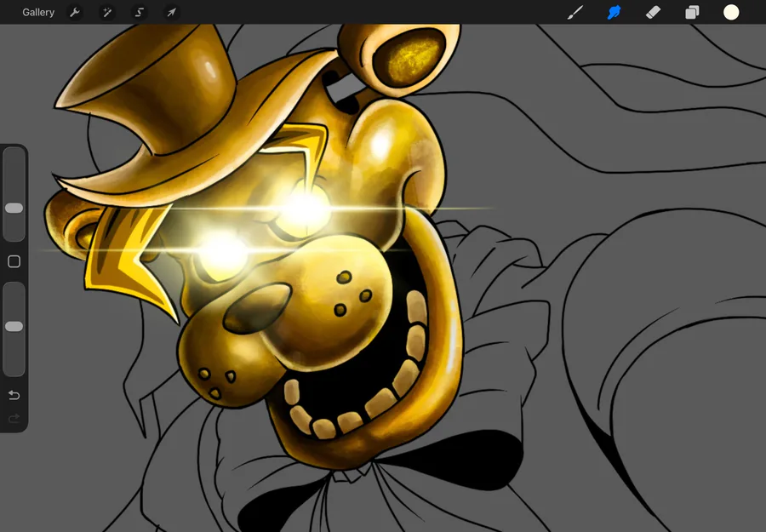Open the Actions wrench menu

[x=74, y=12]
